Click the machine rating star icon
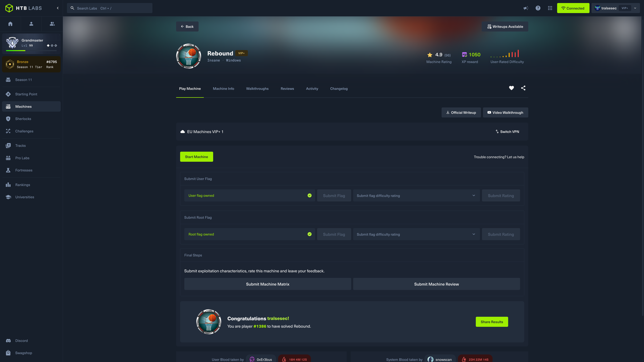Screen dimensions: 644x362 point(430,55)
